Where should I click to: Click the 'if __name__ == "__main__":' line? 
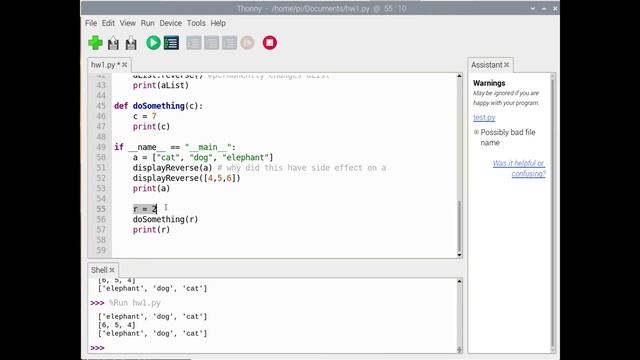(x=175, y=147)
